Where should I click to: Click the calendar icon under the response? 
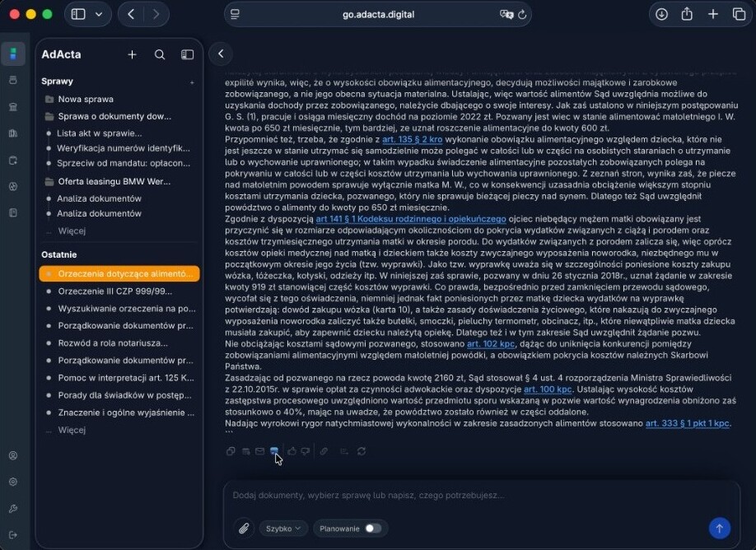(246, 451)
